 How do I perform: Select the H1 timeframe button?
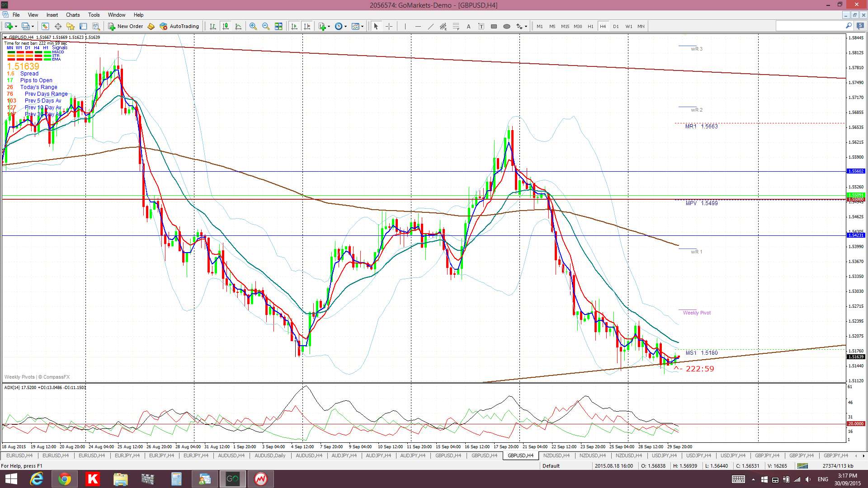[590, 26]
